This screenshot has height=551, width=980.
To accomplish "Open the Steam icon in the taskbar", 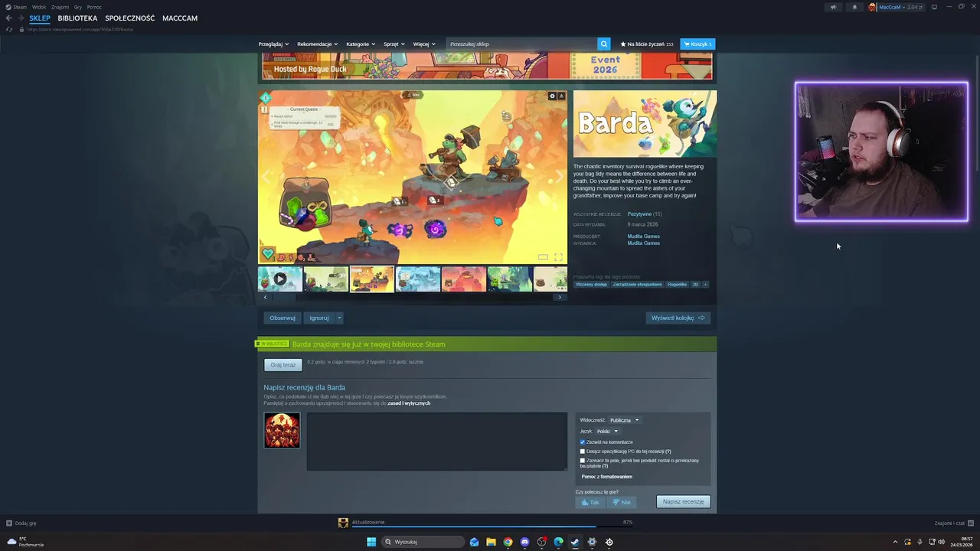I will (575, 542).
